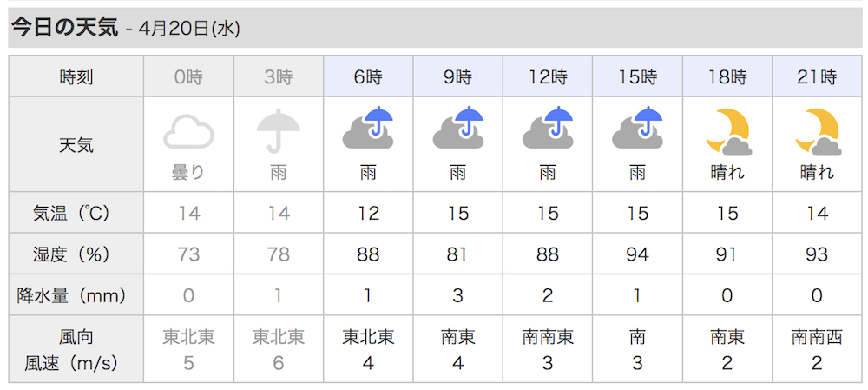868x390 pixels.
Task: Select the 南南西 wind direction cell
Action: [817, 336]
